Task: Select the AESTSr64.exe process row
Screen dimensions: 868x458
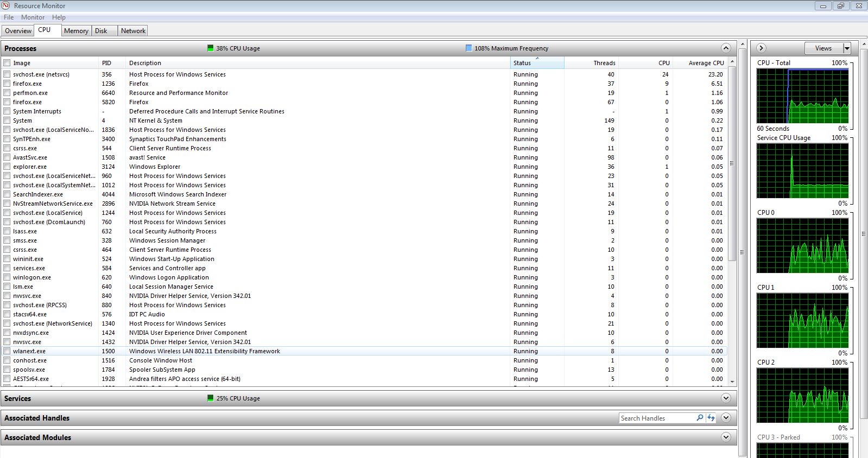Action: tap(364, 379)
